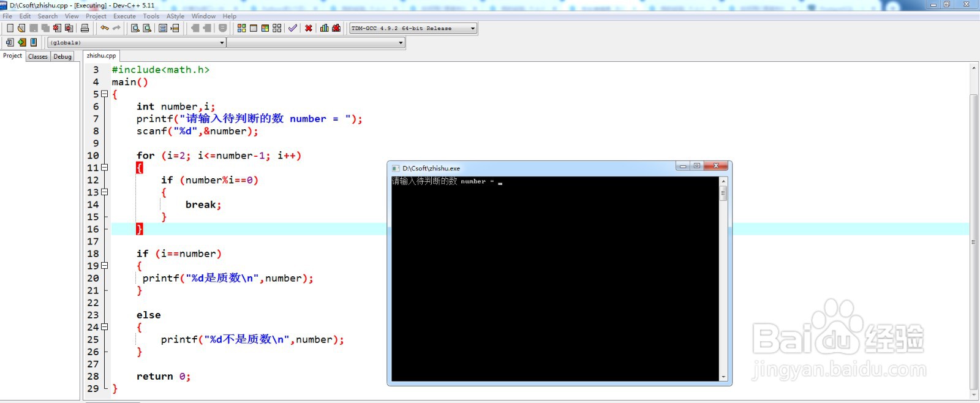Open the File menu
Viewport: 980px width, 403px height.
[x=7, y=16]
